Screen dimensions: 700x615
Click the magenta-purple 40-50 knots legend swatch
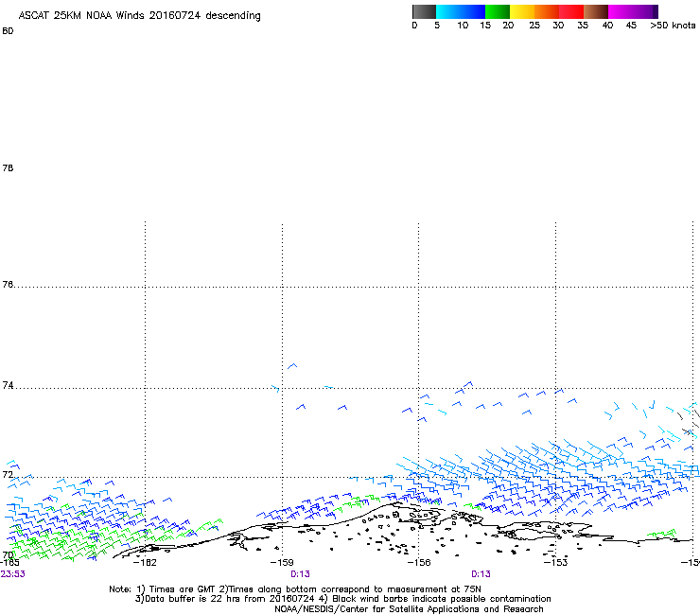tap(633, 11)
